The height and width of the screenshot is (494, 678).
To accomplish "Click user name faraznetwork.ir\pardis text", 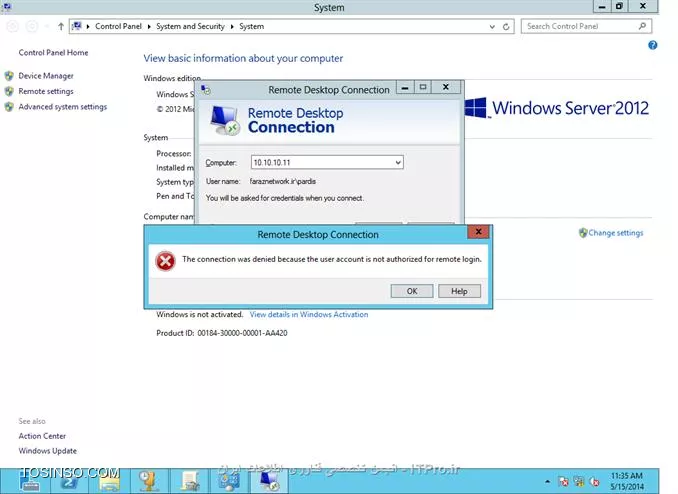I will coord(283,181).
